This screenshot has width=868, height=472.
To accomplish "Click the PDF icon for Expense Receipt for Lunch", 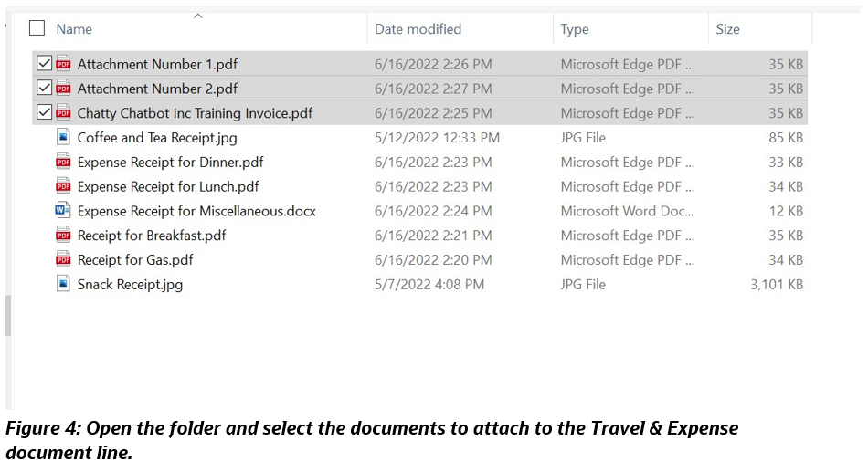I will point(63,186).
